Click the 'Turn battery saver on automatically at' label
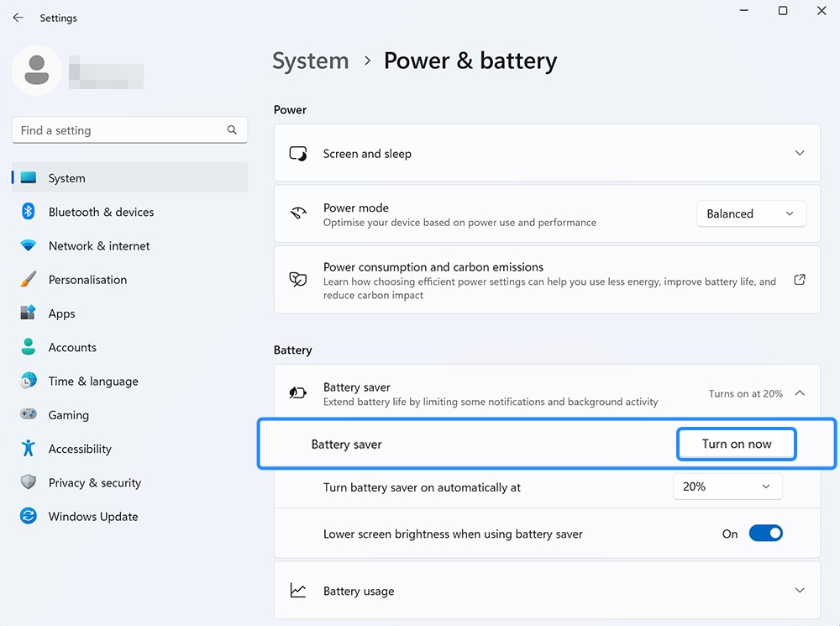The width and height of the screenshot is (840, 626). pyautogui.click(x=422, y=487)
